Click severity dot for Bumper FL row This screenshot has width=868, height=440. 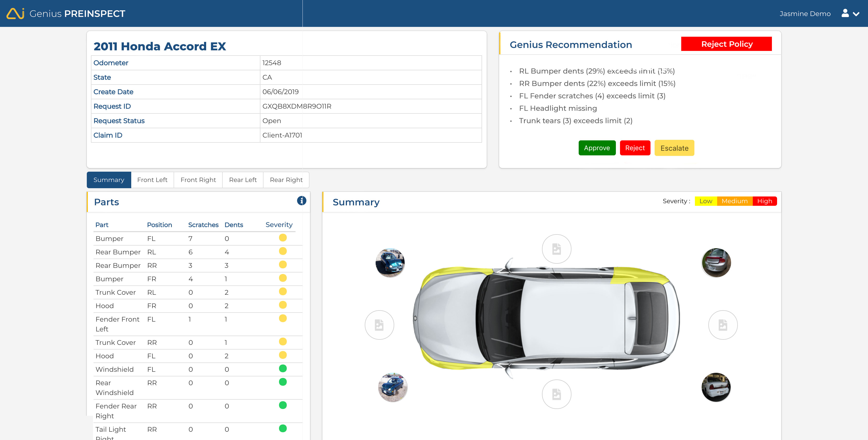click(x=283, y=238)
